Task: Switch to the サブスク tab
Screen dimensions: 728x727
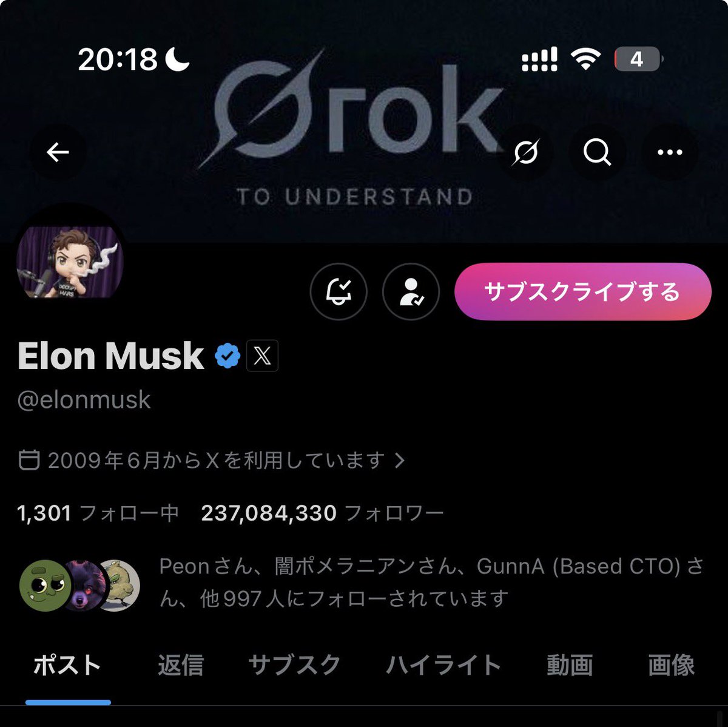Action: click(x=295, y=665)
